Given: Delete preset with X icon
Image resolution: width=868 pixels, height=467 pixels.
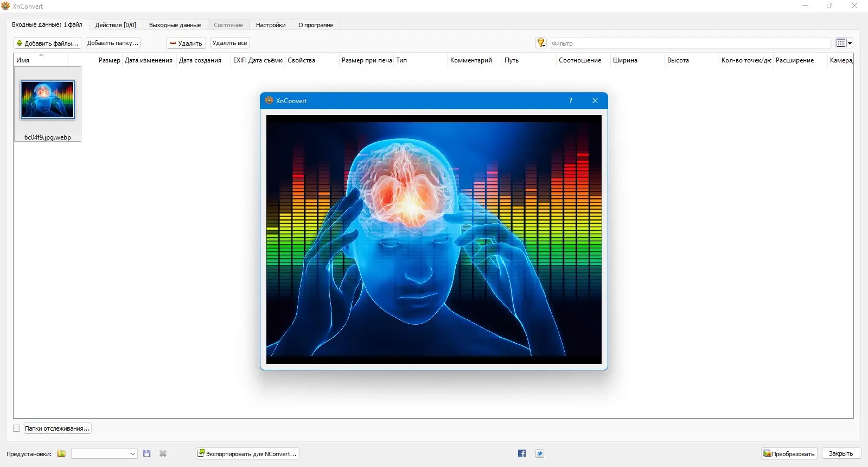Looking at the screenshot, I should (x=163, y=453).
